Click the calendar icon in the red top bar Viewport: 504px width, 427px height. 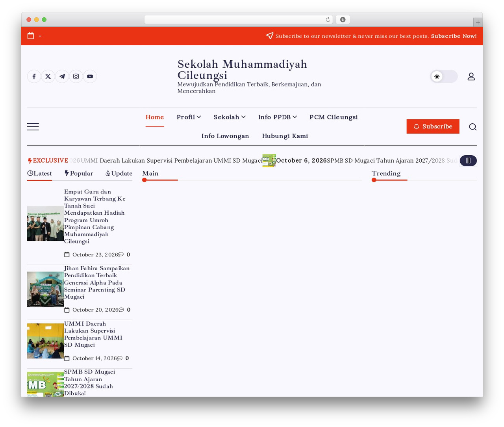[x=31, y=36]
